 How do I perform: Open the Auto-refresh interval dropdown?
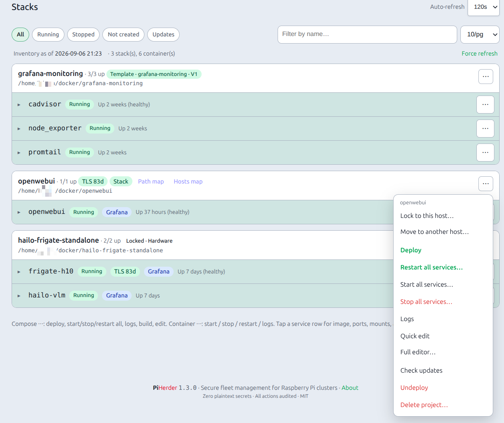point(484,7)
